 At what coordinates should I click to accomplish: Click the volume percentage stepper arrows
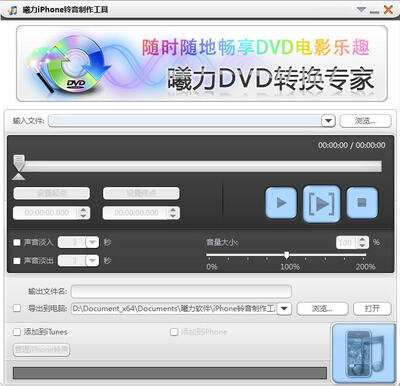[x=363, y=242]
